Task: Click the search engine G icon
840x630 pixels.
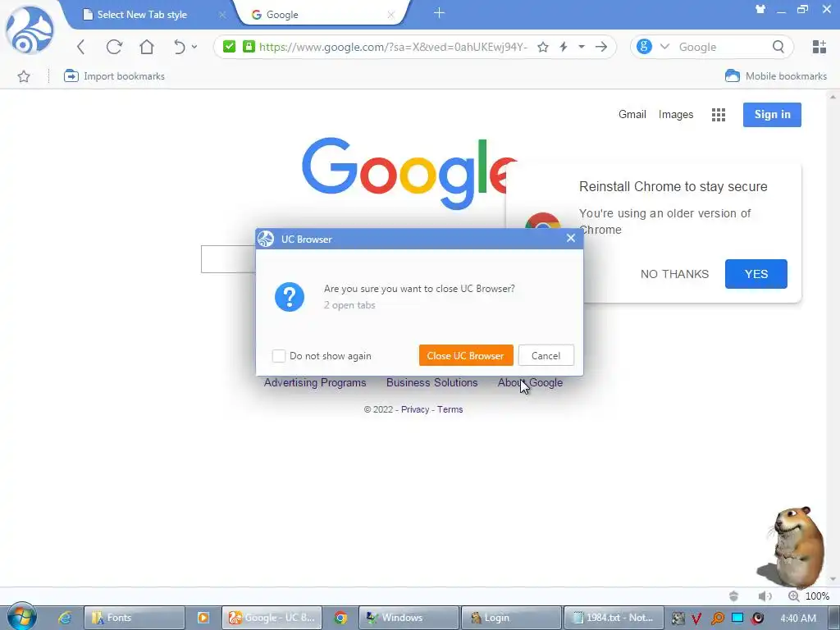Action: (x=645, y=47)
